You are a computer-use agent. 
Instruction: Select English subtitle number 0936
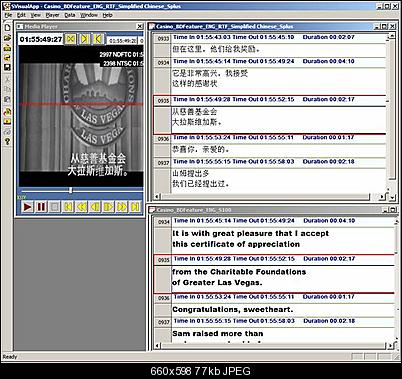[x=163, y=298]
